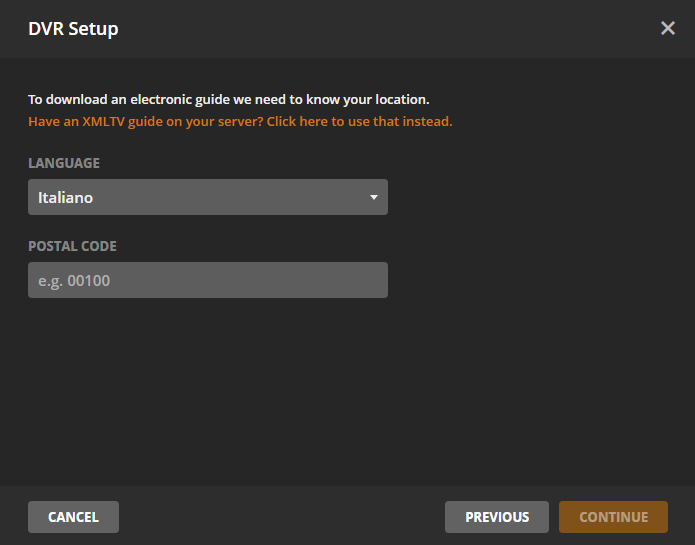Proceed using the Continue button
Image resolution: width=695 pixels, height=545 pixels.
click(x=613, y=517)
